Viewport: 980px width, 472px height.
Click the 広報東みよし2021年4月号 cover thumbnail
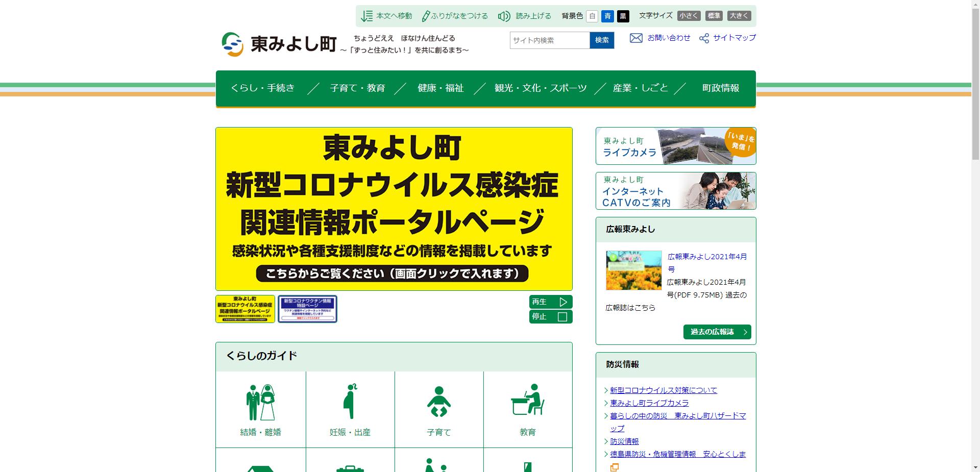pyautogui.click(x=633, y=270)
